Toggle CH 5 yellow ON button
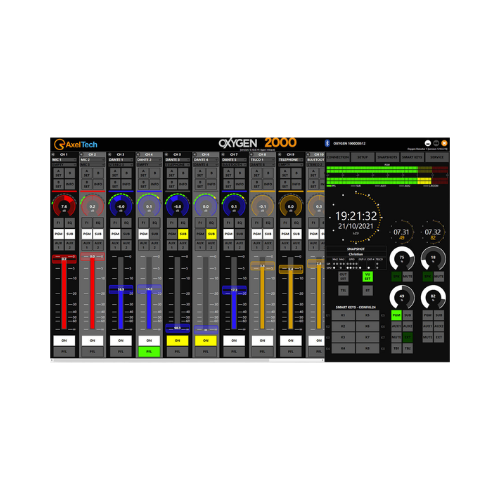Screen dimensions: 500x500 pos(177,341)
